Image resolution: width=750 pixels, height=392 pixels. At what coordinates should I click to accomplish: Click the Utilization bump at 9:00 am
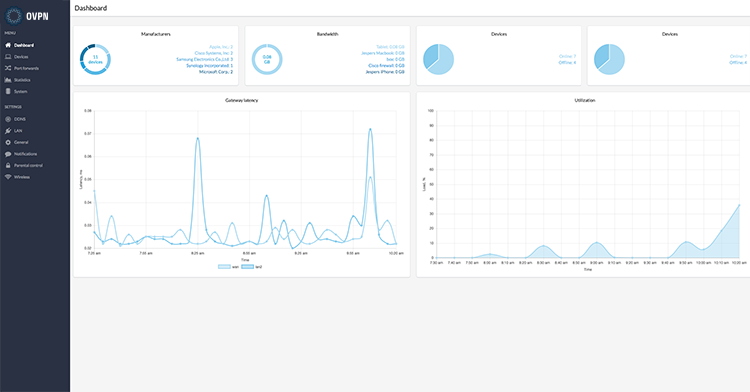click(596, 243)
